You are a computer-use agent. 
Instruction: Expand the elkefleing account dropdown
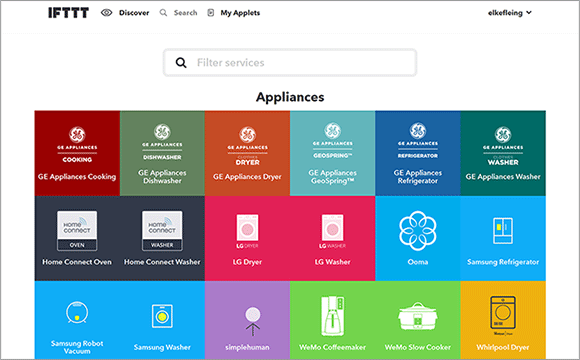[509, 13]
